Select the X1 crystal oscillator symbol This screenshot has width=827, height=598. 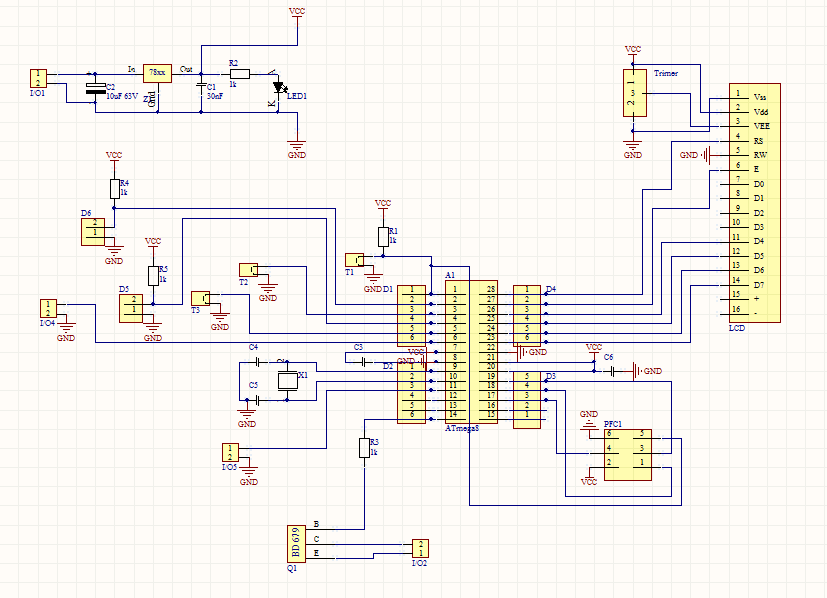[x=287, y=381]
